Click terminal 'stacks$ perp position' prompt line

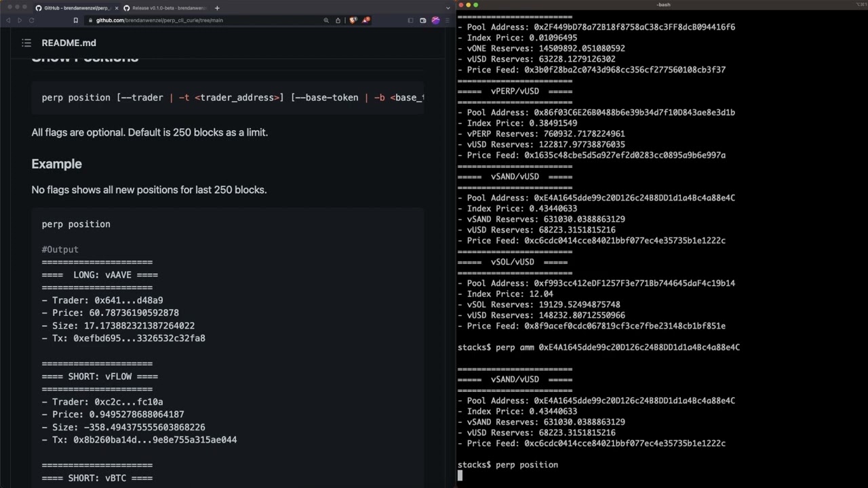click(508, 465)
